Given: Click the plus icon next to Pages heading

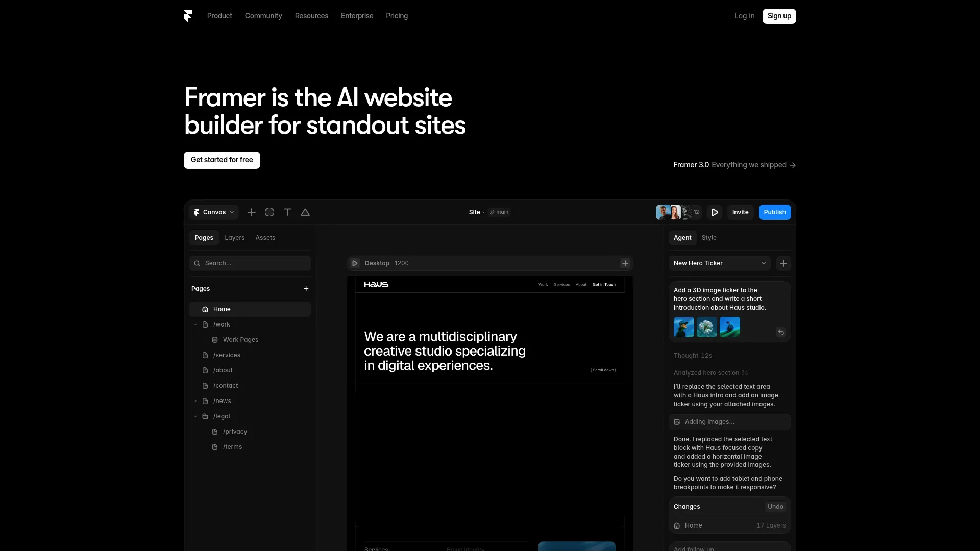Looking at the screenshot, I should 306,289.
